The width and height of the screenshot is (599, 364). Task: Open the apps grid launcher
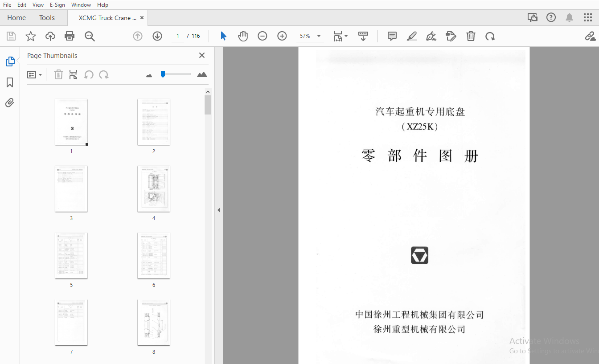tap(588, 17)
